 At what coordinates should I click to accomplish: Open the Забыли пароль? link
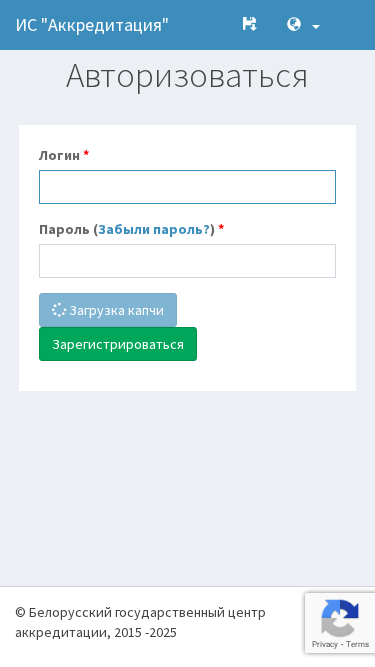(154, 230)
